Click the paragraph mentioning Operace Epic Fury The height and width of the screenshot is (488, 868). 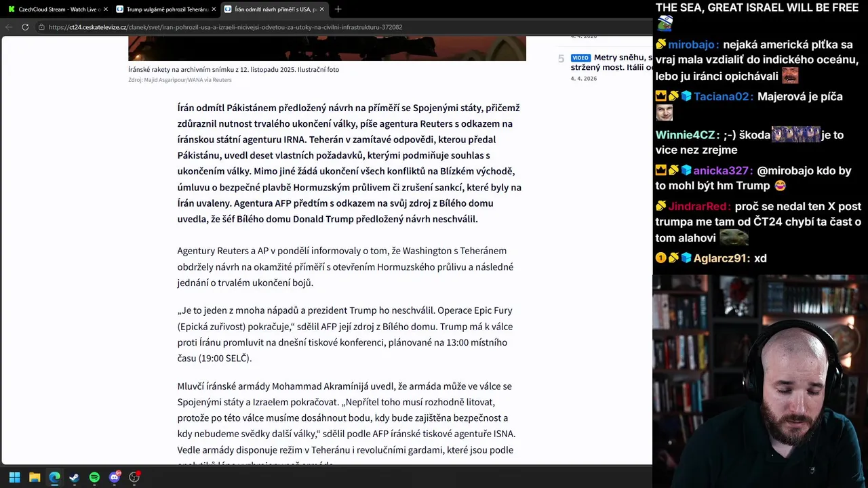tap(345, 334)
